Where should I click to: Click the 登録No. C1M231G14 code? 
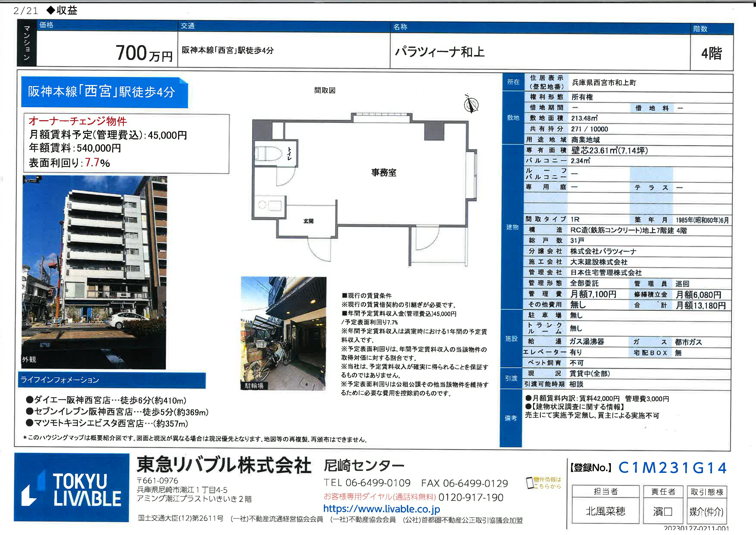(672, 468)
